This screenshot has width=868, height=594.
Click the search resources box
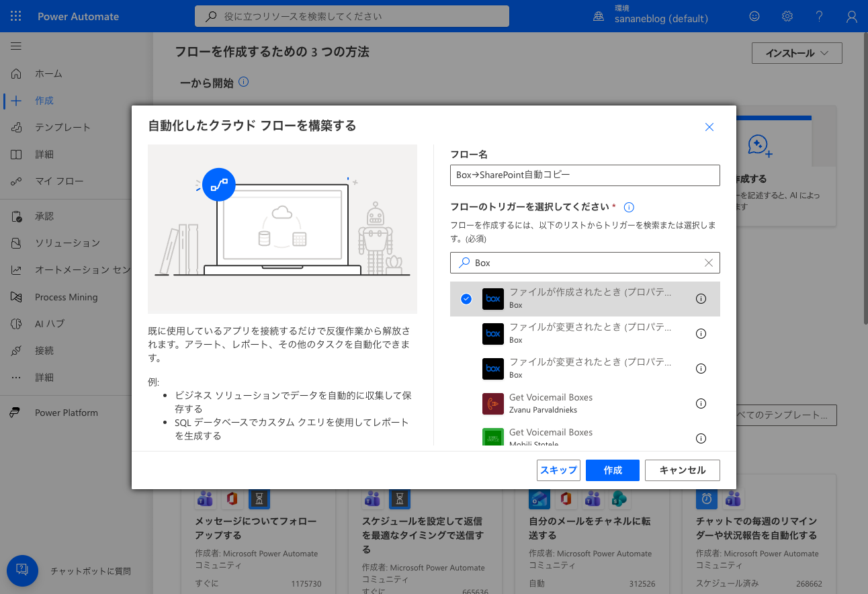[x=352, y=17]
